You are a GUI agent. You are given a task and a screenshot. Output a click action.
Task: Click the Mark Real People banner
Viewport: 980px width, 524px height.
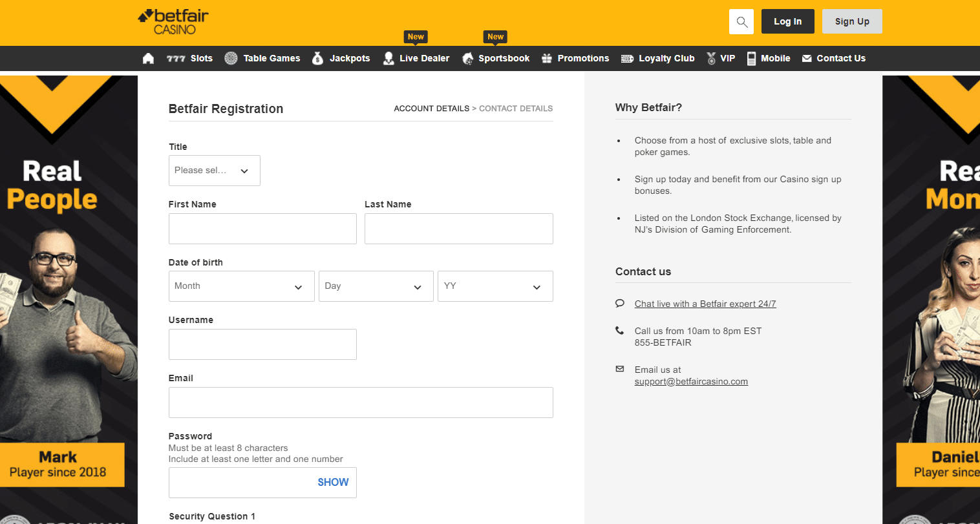(69, 300)
